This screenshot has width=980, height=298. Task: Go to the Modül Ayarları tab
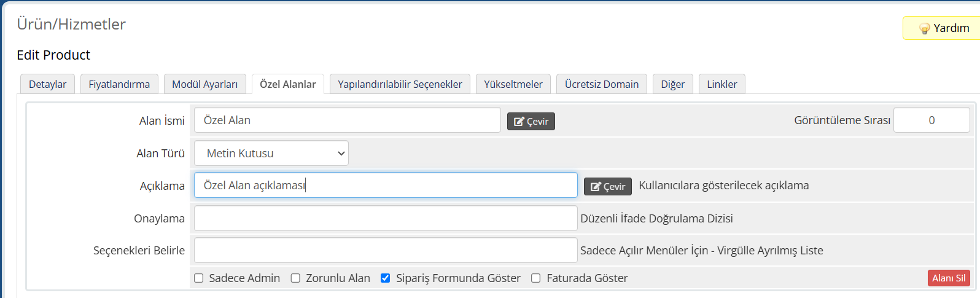[205, 84]
